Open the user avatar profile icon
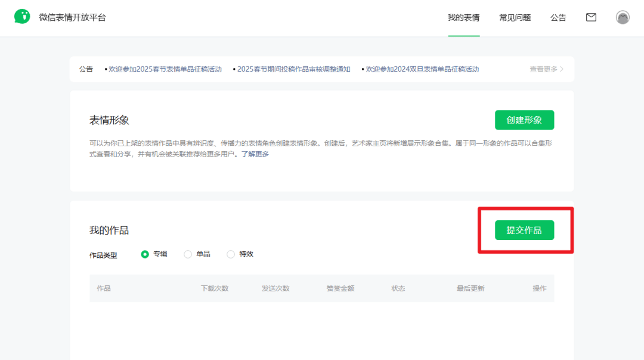644x360 pixels. (x=623, y=17)
